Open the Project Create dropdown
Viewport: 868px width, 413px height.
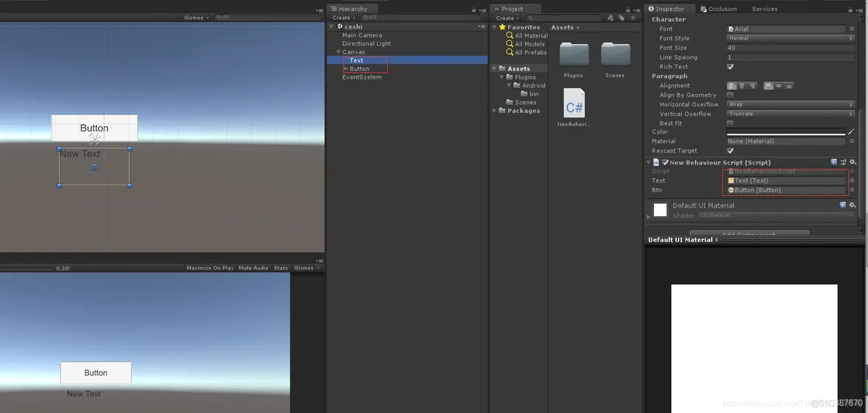point(507,18)
